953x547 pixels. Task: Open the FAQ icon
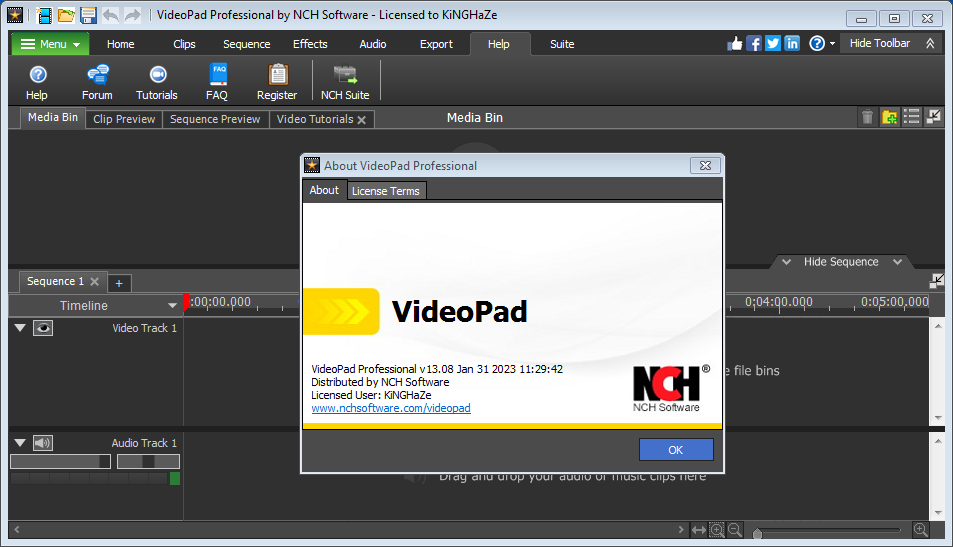(217, 82)
